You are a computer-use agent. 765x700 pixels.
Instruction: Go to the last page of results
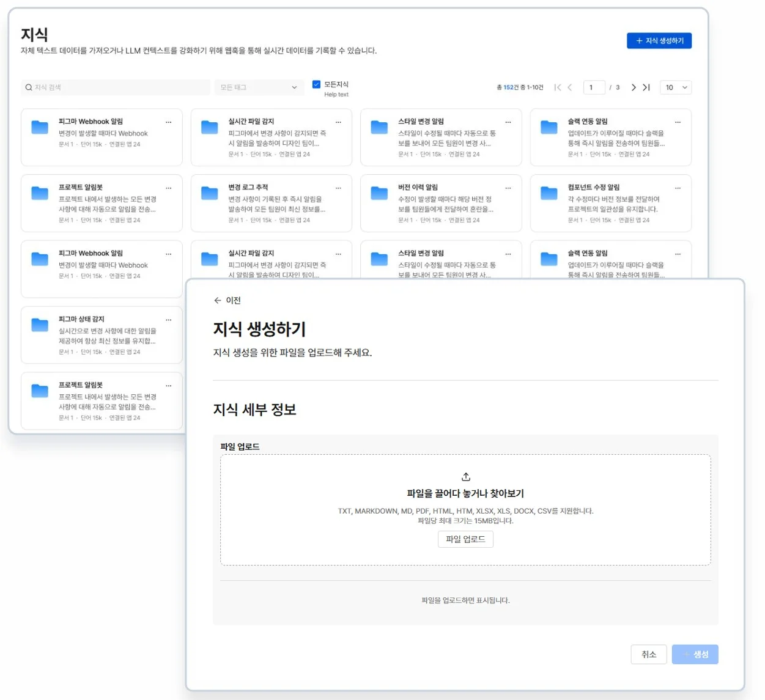click(x=646, y=87)
